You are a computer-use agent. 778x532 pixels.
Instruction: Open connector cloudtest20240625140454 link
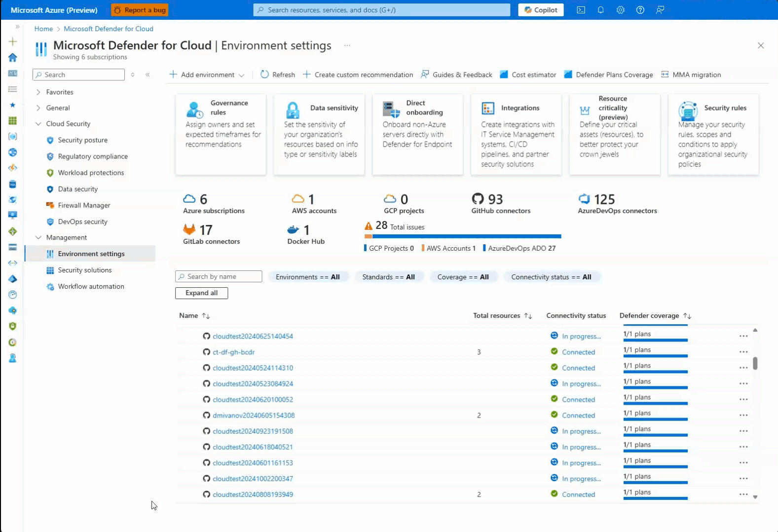click(x=253, y=337)
